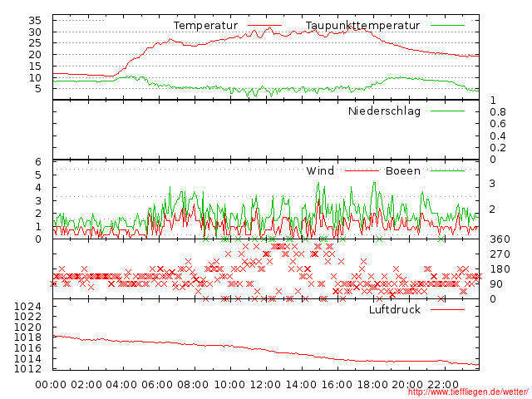Click the 18:00 time axis label
This screenshot has width=532, height=399.
[372, 385]
